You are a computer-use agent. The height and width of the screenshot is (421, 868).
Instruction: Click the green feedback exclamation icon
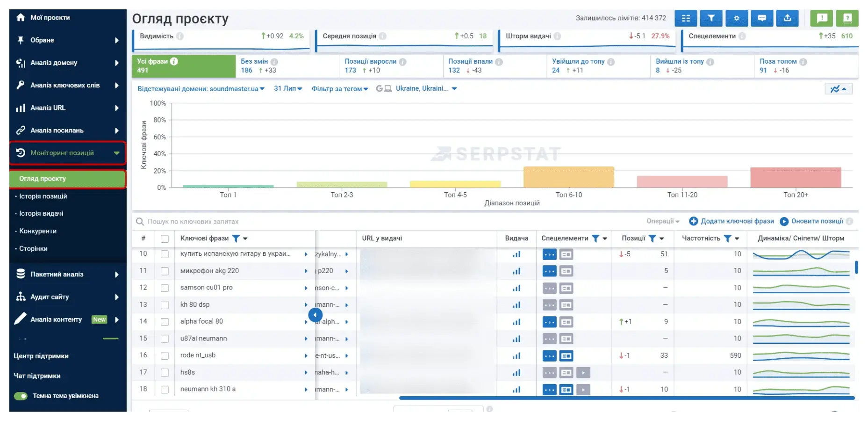click(822, 18)
